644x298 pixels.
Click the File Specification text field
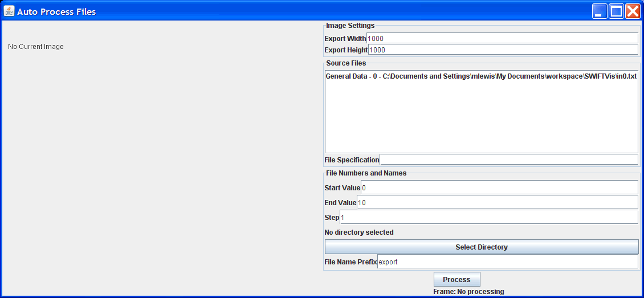tap(509, 160)
